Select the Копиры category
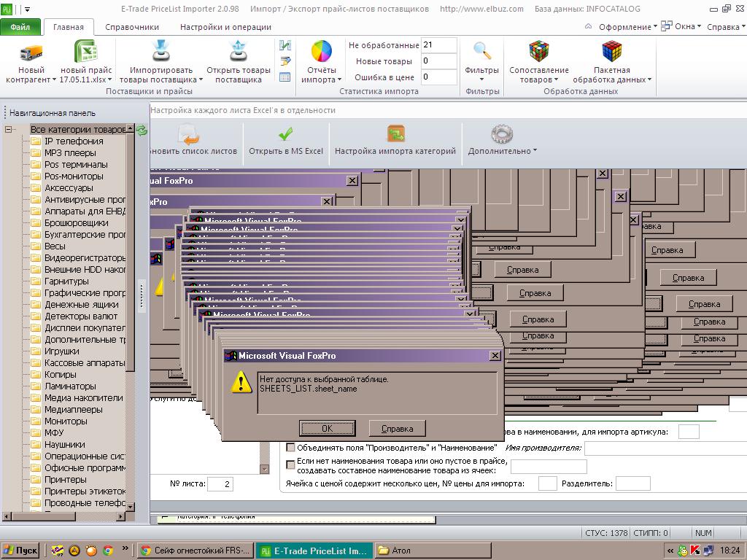This screenshot has width=747, height=560. point(60,375)
